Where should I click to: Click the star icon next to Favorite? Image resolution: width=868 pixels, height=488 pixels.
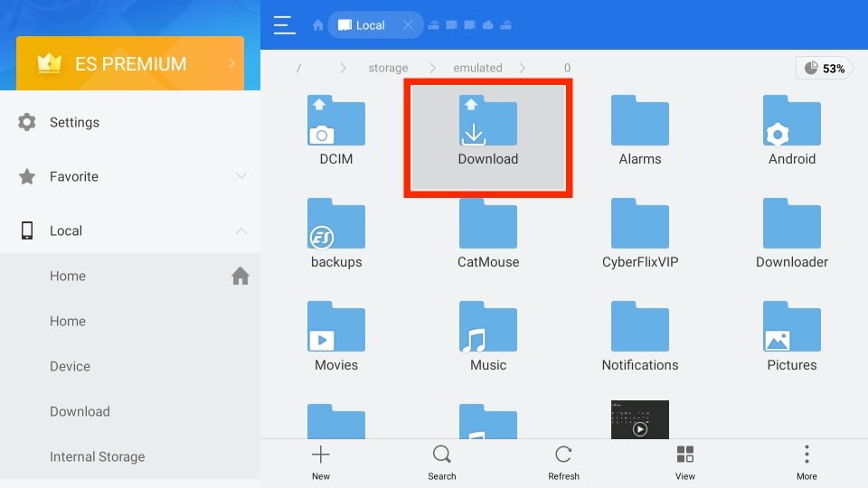click(x=26, y=176)
